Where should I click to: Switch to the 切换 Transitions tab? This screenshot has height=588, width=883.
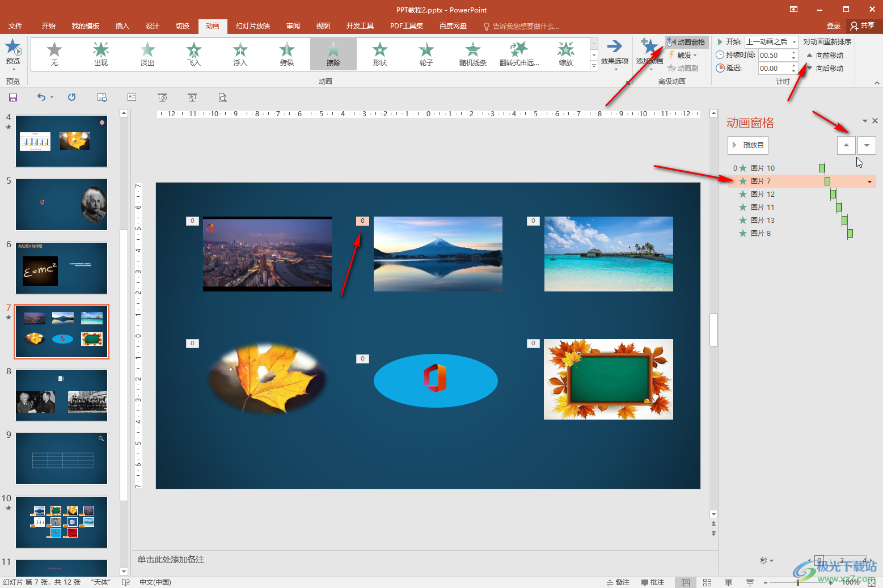click(182, 26)
